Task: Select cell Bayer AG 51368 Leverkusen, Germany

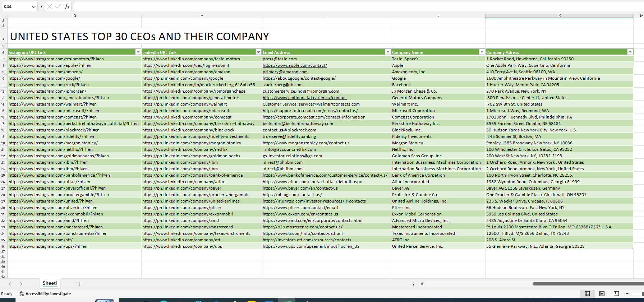Action: click(x=559, y=188)
